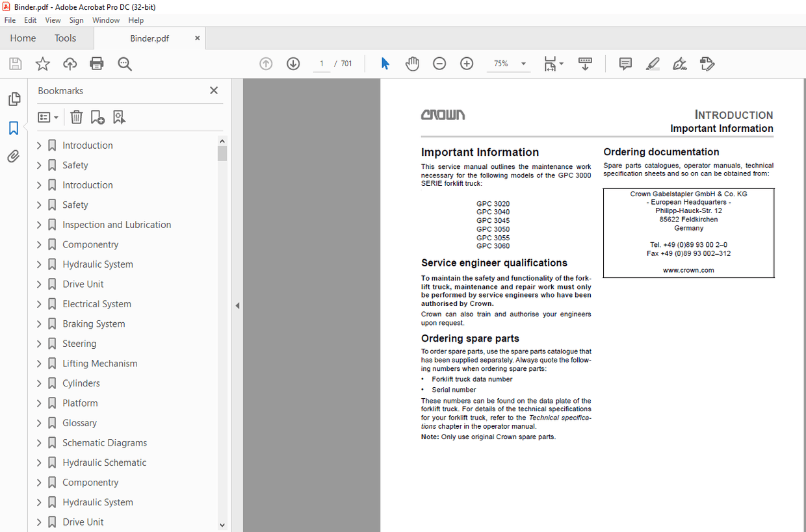Close the Bookmarks panel
Viewport: 806px width, 532px height.
[213, 90]
